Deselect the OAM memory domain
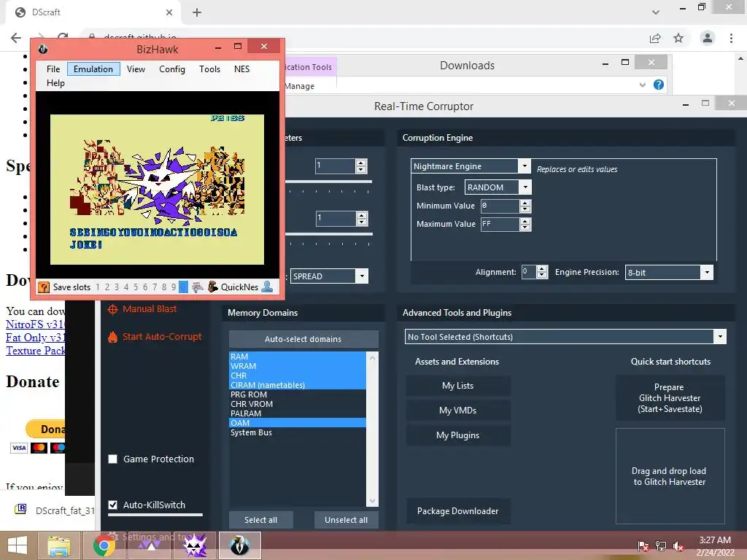 point(298,423)
